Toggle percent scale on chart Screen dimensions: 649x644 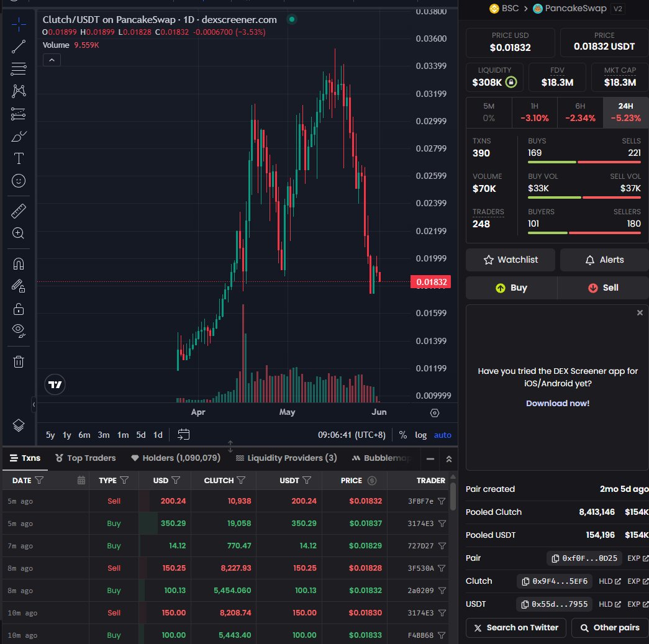(x=402, y=435)
